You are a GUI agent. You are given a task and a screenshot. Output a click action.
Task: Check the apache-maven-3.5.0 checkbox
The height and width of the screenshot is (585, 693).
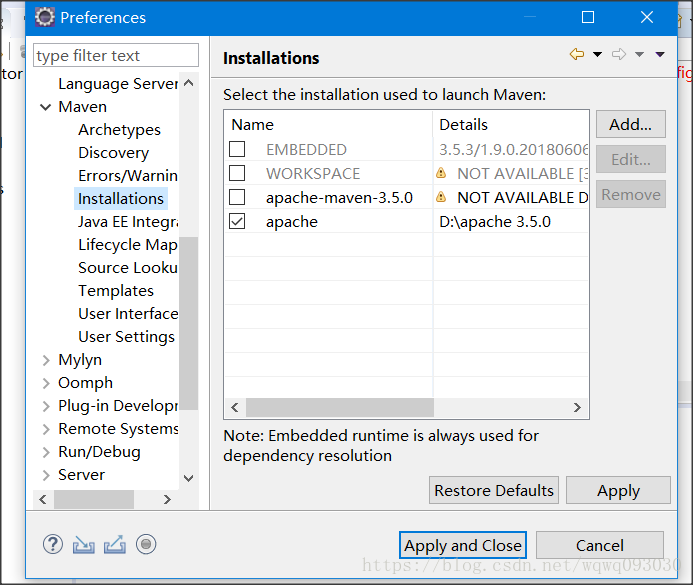(x=237, y=197)
